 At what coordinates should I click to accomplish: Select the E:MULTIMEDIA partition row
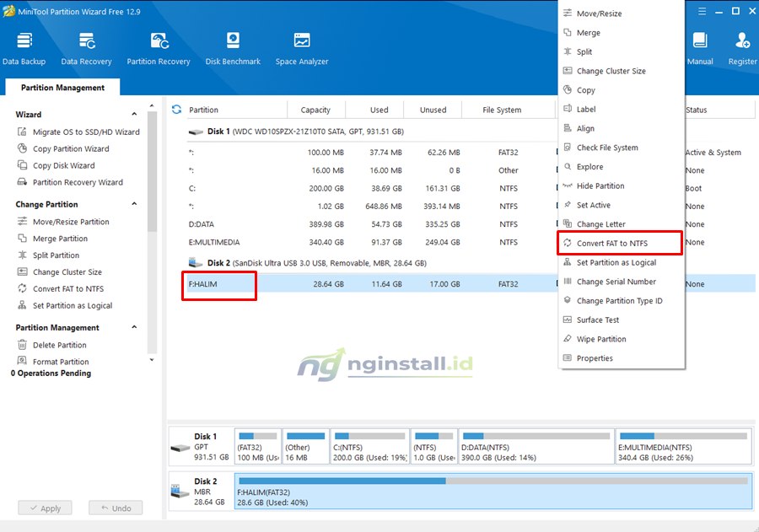pos(469,242)
